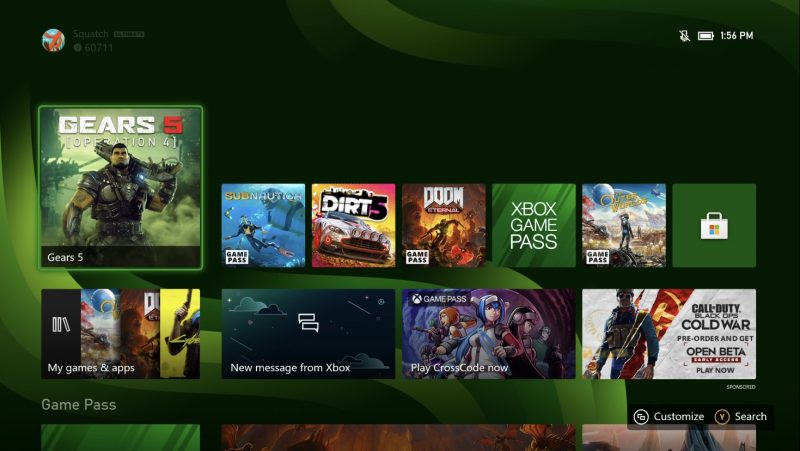Click the Squatch profile avatar
800x451 pixels.
(54, 40)
